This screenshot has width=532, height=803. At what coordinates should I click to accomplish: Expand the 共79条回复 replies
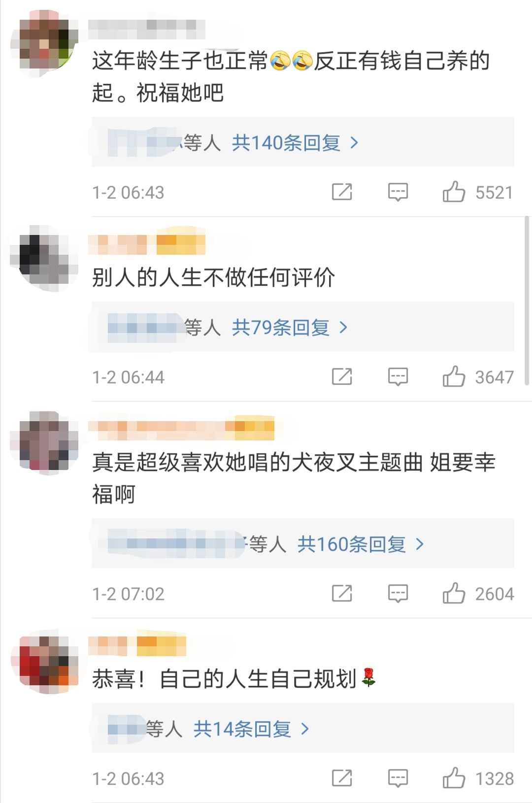pos(290,327)
